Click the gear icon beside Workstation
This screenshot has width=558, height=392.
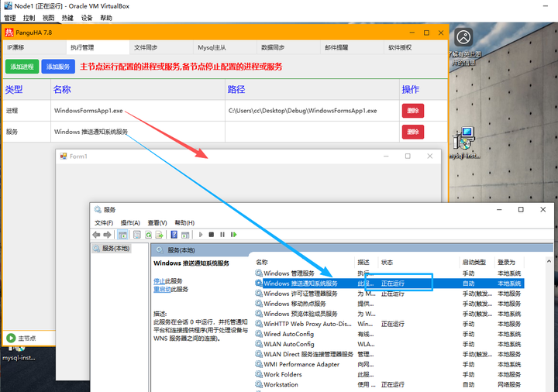click(x=259, y=384)
